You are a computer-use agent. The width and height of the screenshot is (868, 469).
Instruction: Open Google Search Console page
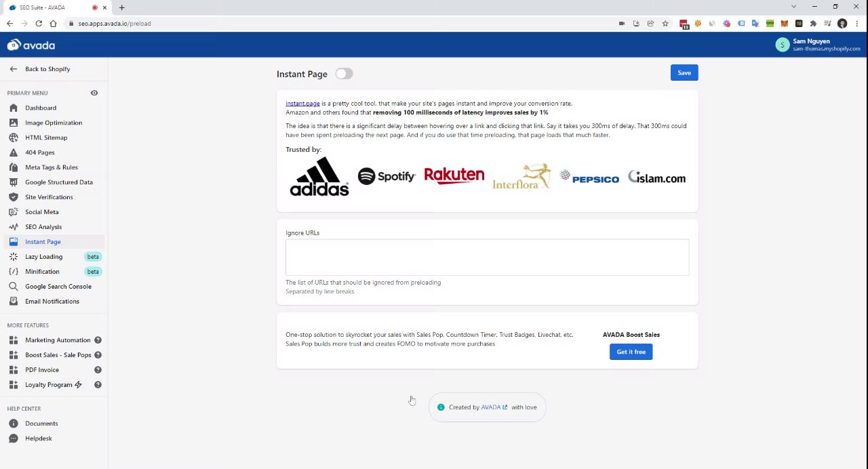coord(58,287)
